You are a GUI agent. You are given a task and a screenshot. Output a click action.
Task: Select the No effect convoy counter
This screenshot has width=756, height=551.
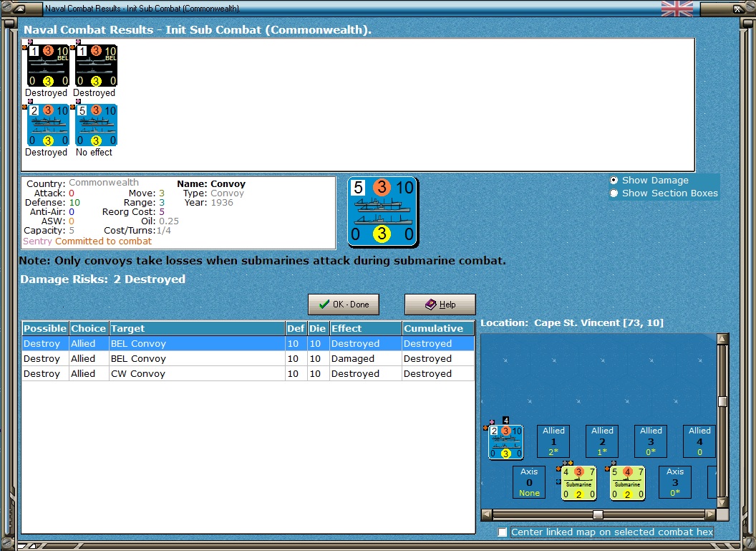pos(97,125)
